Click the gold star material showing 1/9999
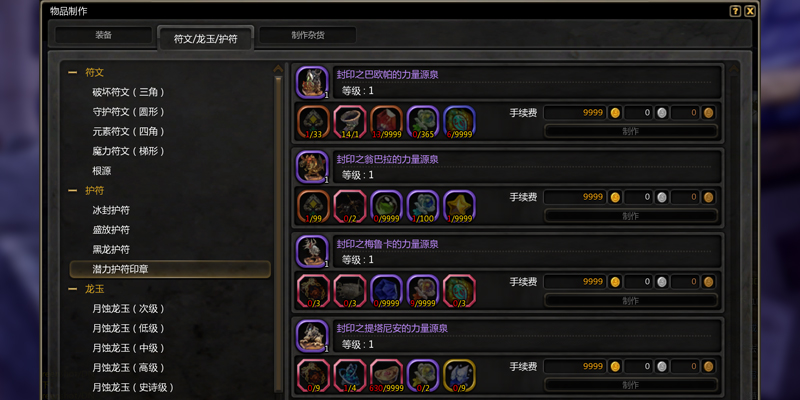Viewport: 800px width, 400px height. 459,207
